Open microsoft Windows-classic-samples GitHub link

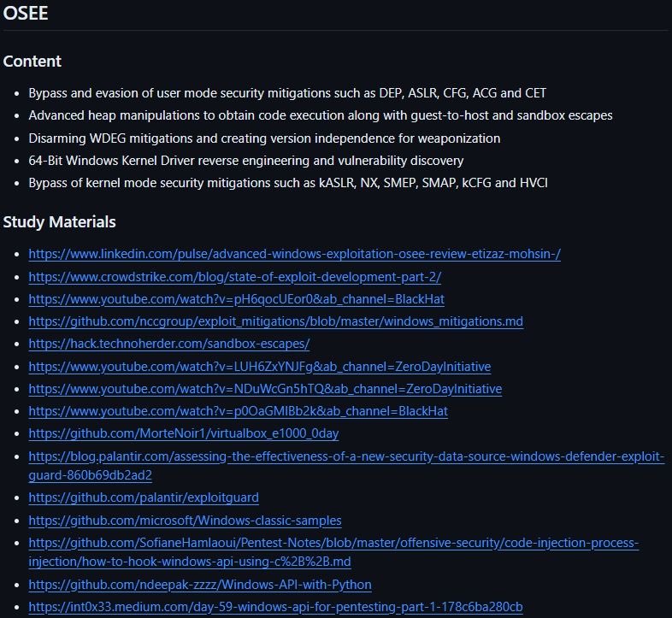(186, 521)
